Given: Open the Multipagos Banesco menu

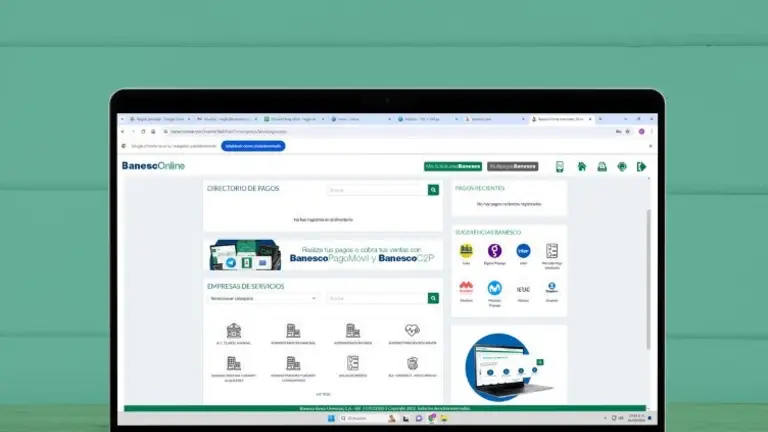Looking at the screenshot, I should click(x=512, y=166).
